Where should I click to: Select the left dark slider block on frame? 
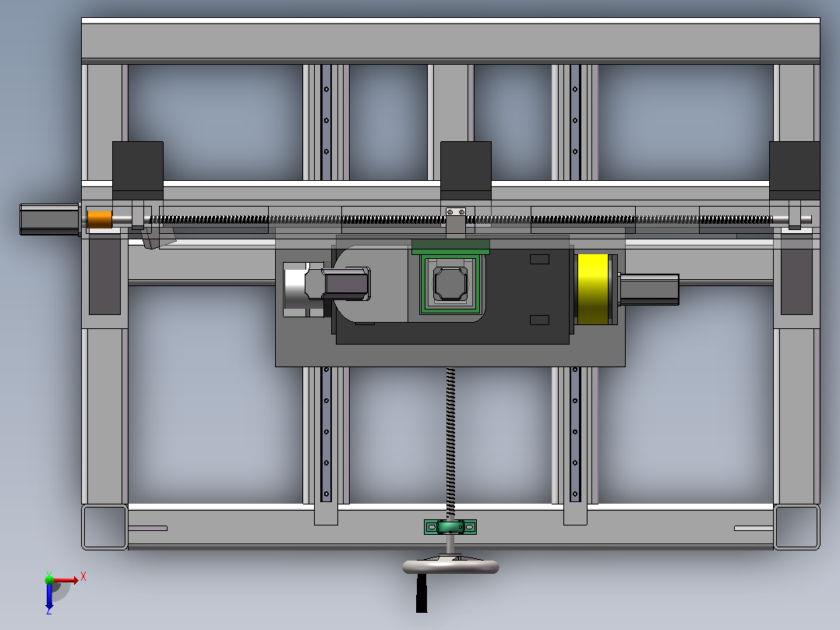point(104,275)
